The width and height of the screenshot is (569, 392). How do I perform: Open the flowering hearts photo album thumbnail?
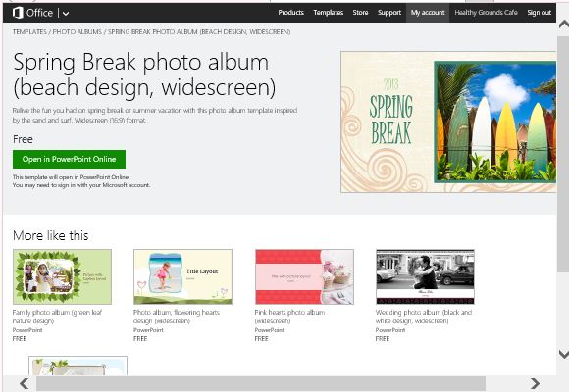coord(182,276)
